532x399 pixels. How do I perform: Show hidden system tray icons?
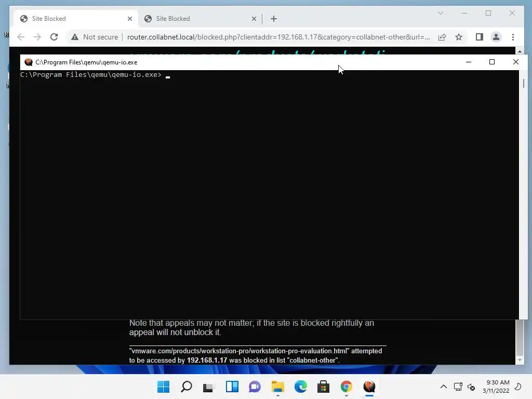tap(444, 387)
